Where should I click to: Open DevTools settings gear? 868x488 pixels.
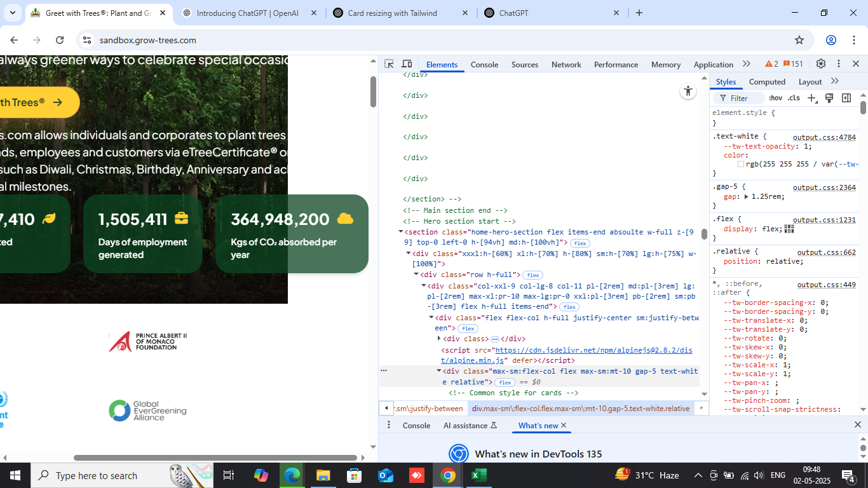coord(821,64)
